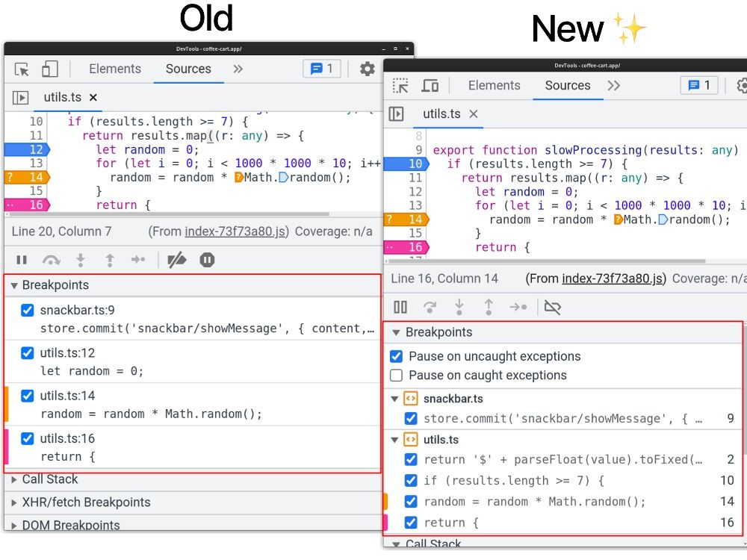Close utils.ts tab in New window
This screenshot has width=747, height=560.
click(473, 114)
